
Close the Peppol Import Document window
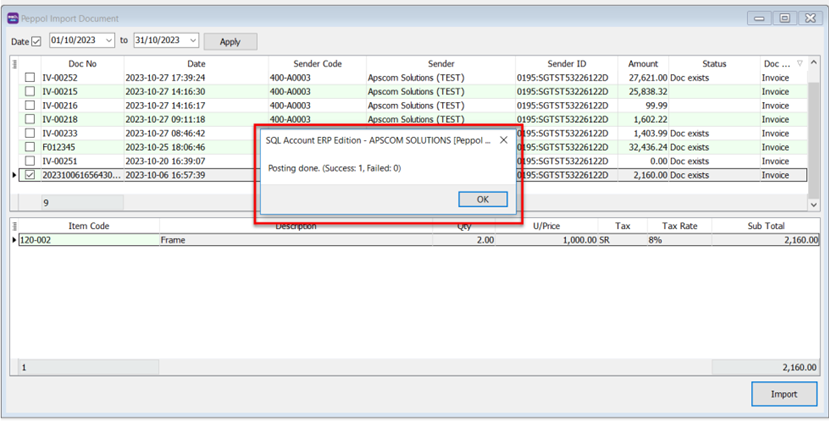809,18
